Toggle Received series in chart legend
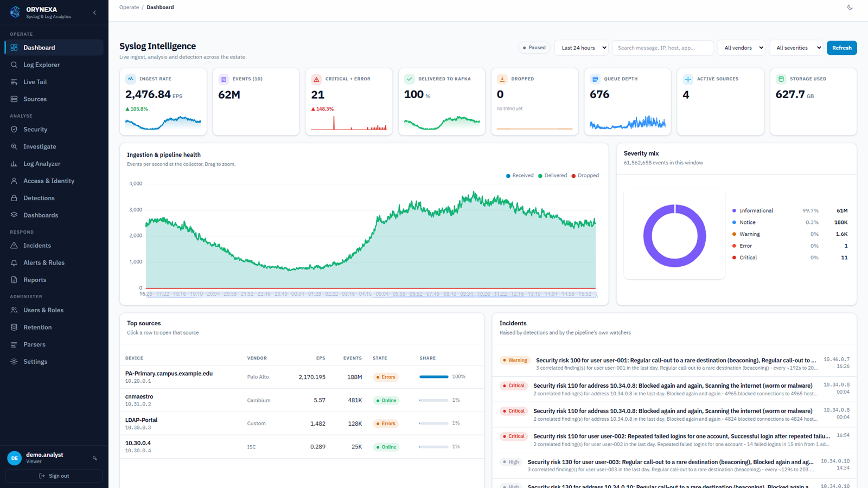The height and width of the screenshot is (488, 868). tap(520, 176)
